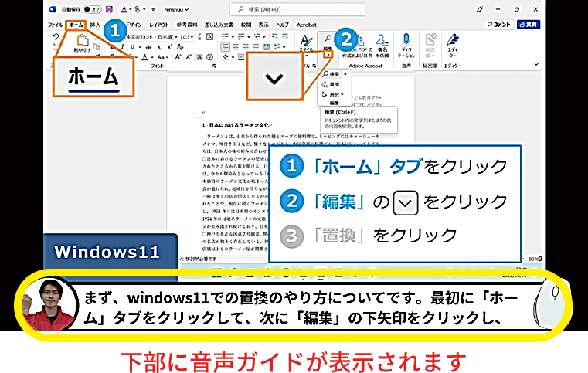The image size is (588, 373).
Task: Click the numbered list icon
Action: pos(243,37)
